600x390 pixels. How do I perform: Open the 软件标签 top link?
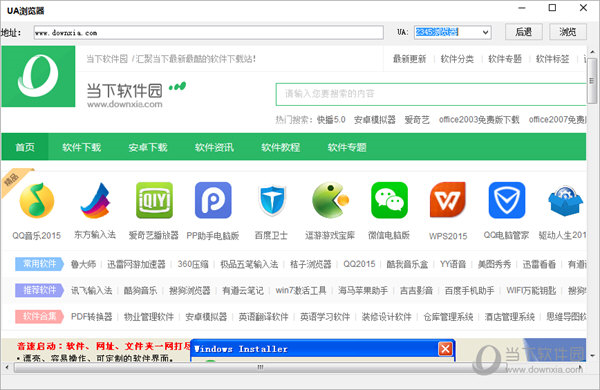click(x=553, y=59)
